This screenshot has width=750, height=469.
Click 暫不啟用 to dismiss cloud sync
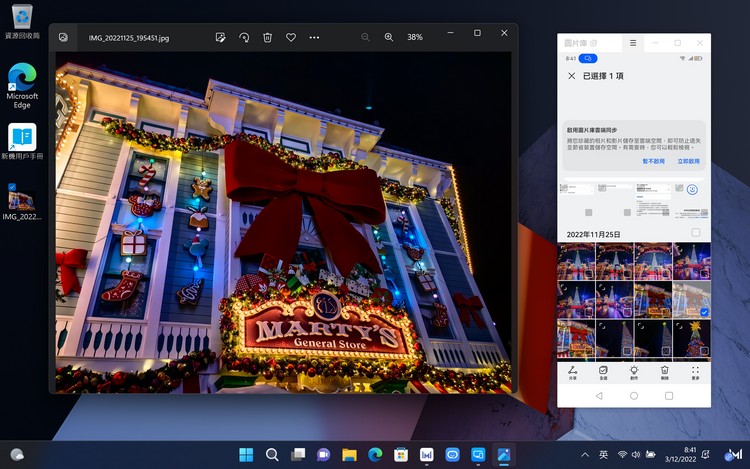pyautogui.click(x=653, y=161)
